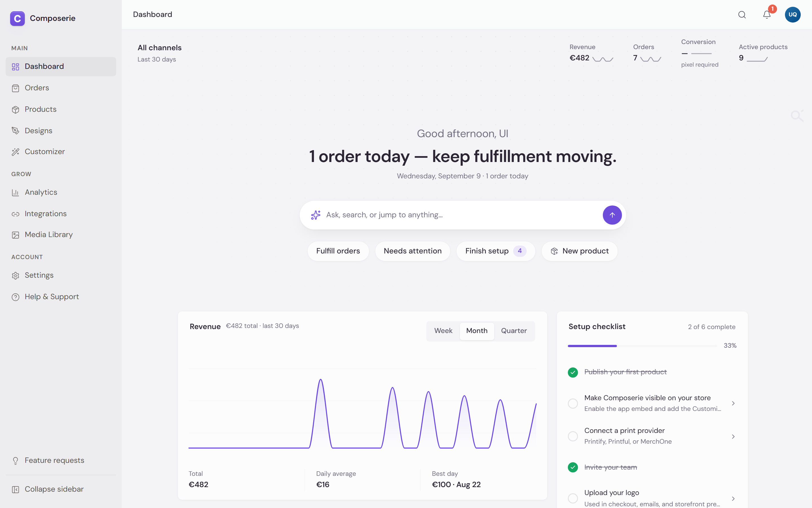This screenshot has height=508, width=812.
Task: Switch revenue chart to Quarter
Action: pos(514,331)
